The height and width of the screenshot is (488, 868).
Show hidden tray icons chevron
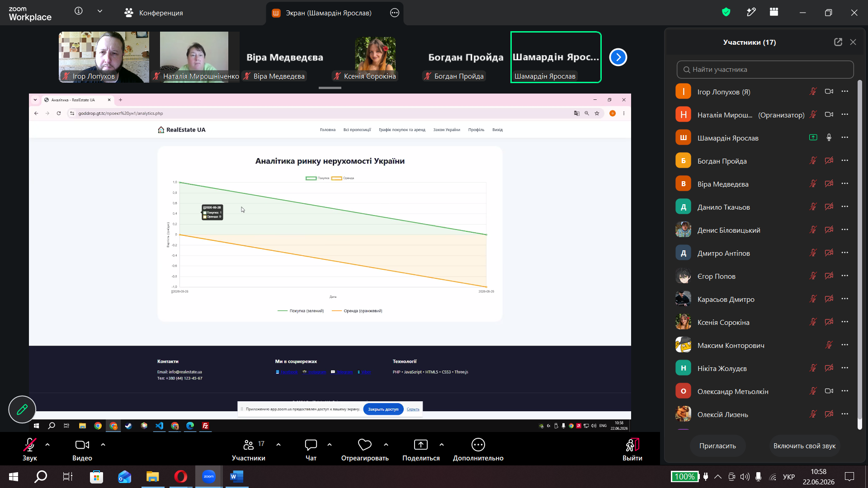[718, 476]
